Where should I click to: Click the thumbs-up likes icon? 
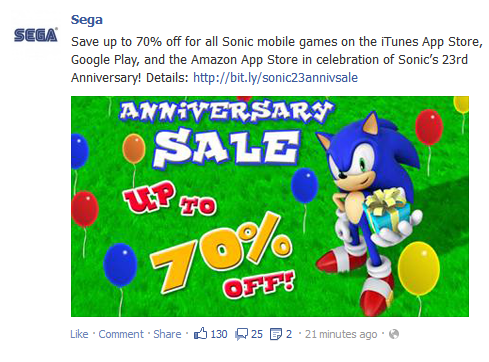click(x=201, y=334)
